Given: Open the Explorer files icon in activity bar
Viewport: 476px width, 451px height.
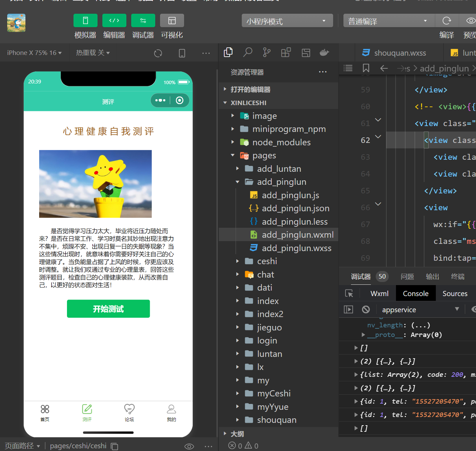Looking at the screenshot, I should click(228, 52).
